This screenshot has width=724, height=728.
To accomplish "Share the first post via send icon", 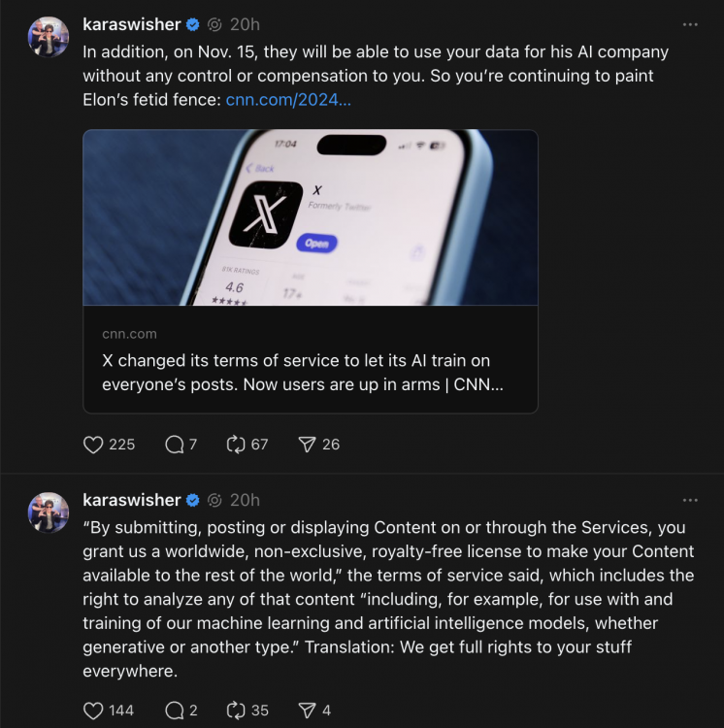I will click(x=308, y=445).
